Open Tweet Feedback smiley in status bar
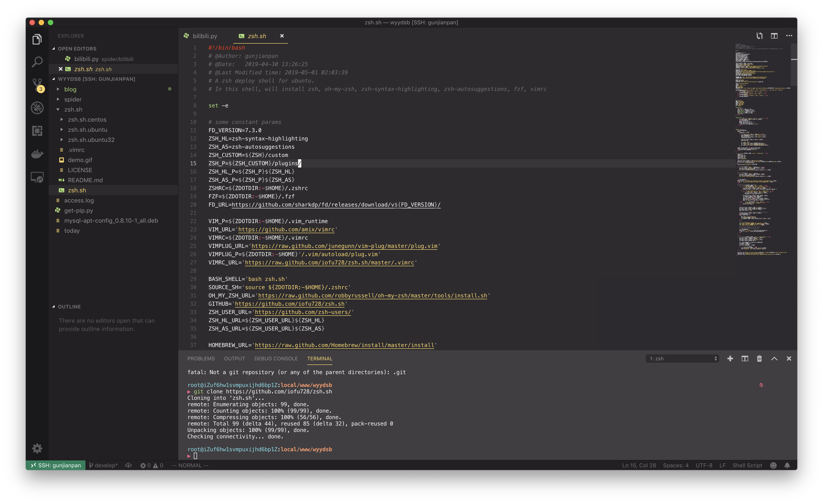The width and height of the screenshot is (823, 504). point(773,465)
